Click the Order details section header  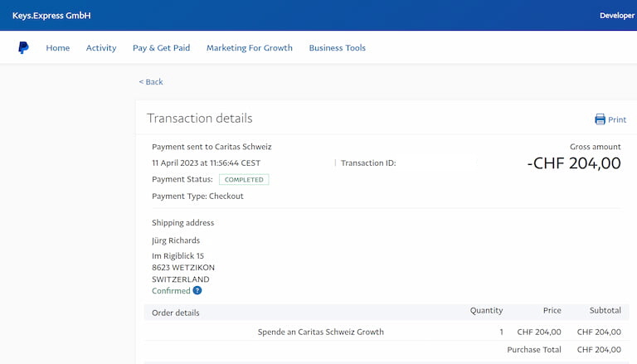(176, 313)
